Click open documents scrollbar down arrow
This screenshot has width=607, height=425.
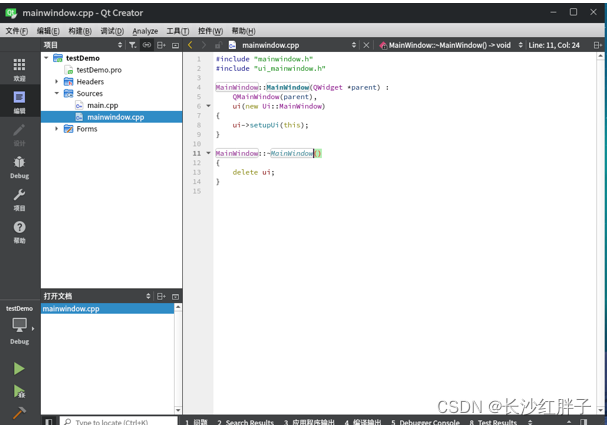click(178, 410)
